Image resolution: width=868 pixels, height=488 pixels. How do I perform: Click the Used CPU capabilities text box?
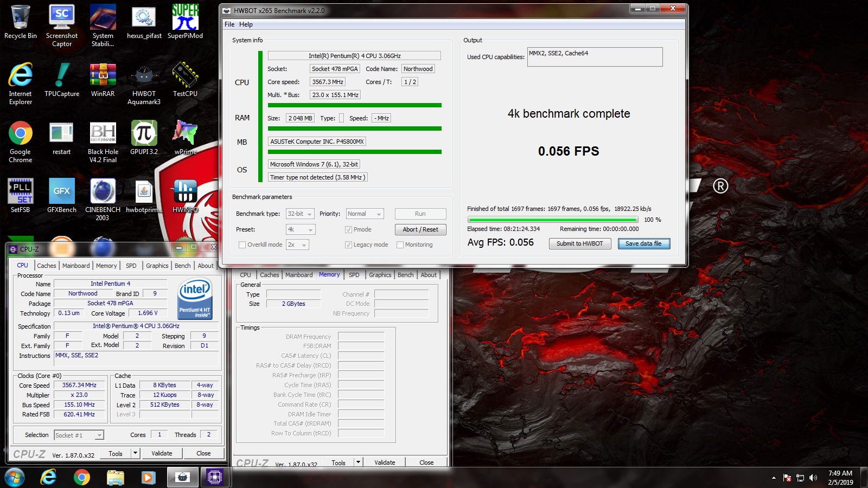point(595,57)
